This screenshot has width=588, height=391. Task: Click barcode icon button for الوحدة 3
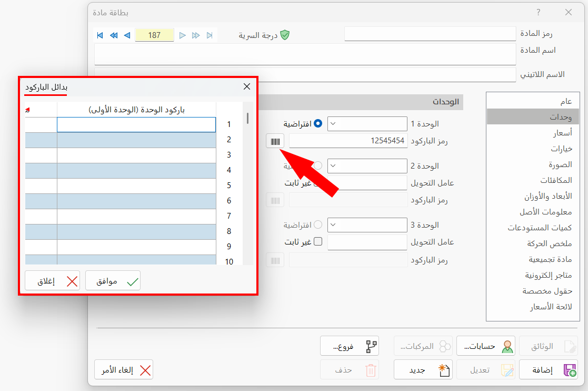[275, 260]
